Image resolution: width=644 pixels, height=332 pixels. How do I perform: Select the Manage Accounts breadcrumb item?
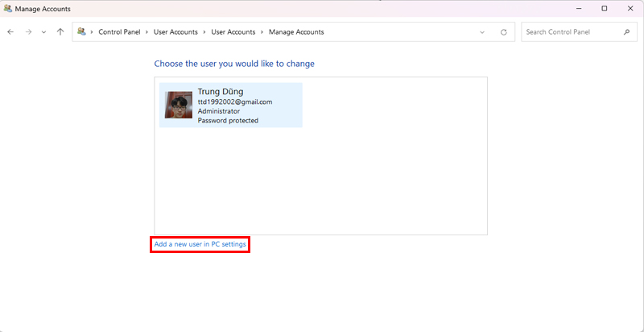(296, 32)
